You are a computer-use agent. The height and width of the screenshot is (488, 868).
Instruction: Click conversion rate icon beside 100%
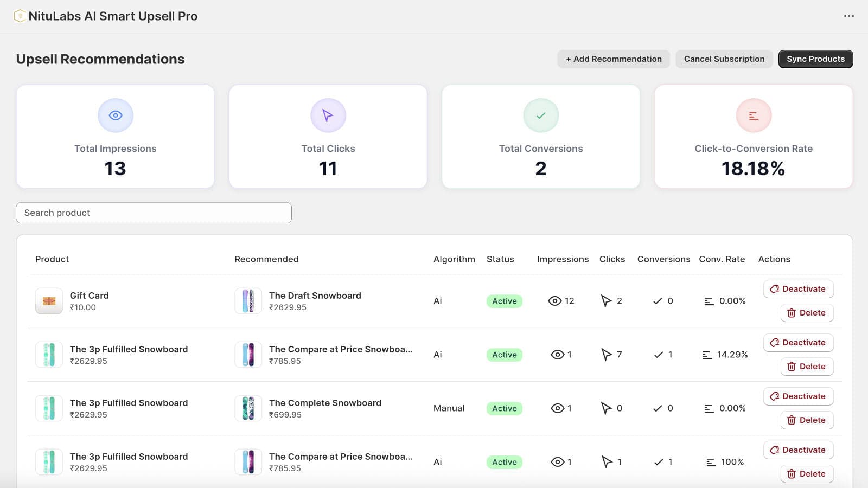click(x=711, y=462)
